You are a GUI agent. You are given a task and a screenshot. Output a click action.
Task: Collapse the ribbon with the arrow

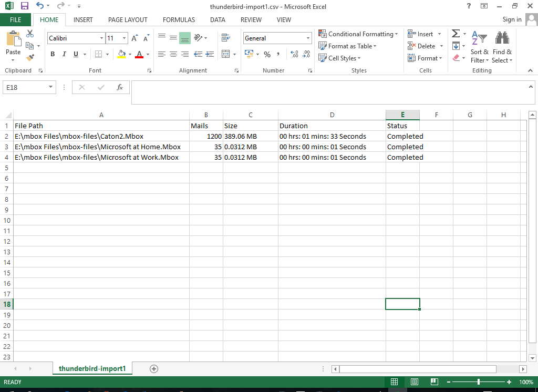tap(530, 70)
